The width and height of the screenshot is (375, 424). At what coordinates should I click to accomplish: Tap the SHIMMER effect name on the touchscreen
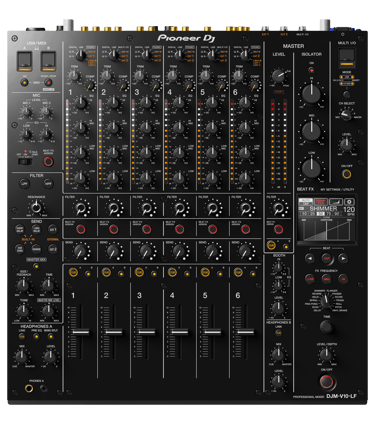[323, 208]
